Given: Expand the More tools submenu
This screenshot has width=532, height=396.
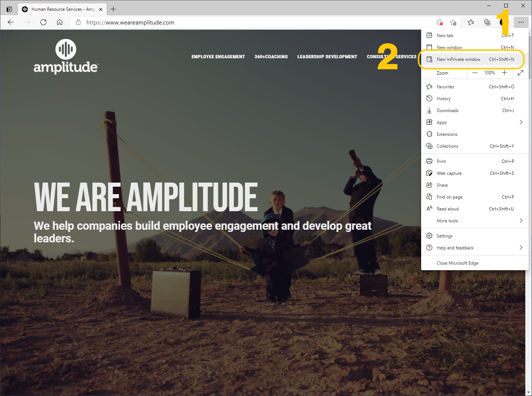Looking at the screenshot, I should click(x=475, y=220).
